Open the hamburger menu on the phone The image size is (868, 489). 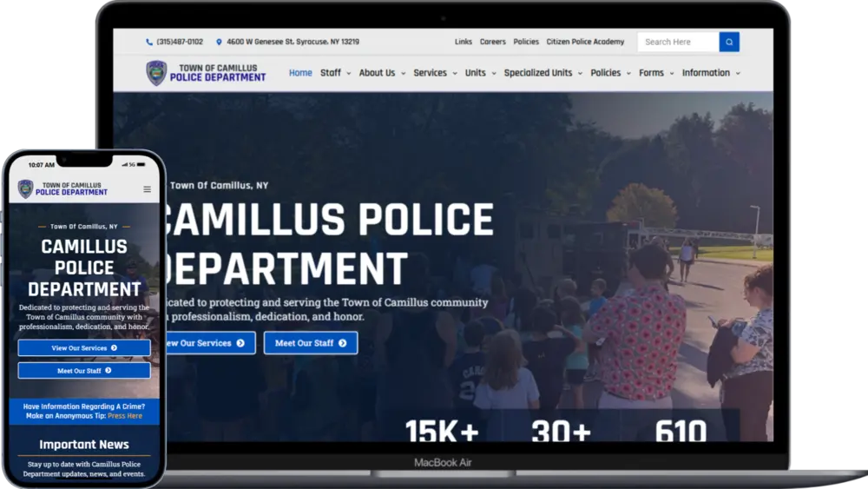[x=148, y=189]
